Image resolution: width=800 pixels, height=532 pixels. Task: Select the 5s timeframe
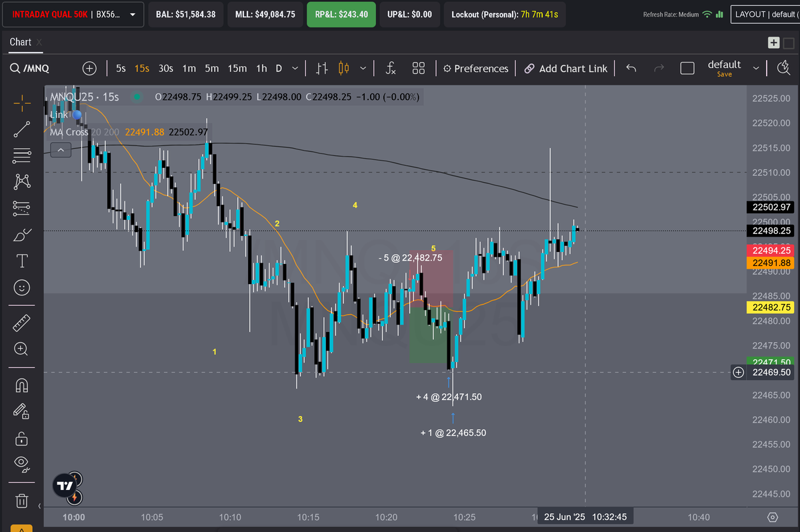tap(121, 68)
